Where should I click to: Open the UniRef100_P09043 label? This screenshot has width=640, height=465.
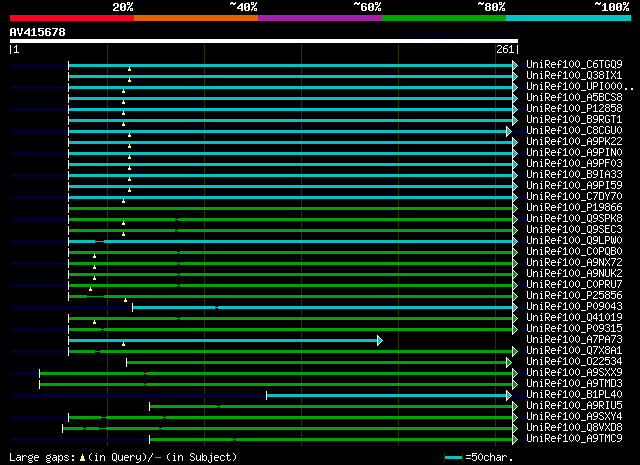click(x=574, y=307)
